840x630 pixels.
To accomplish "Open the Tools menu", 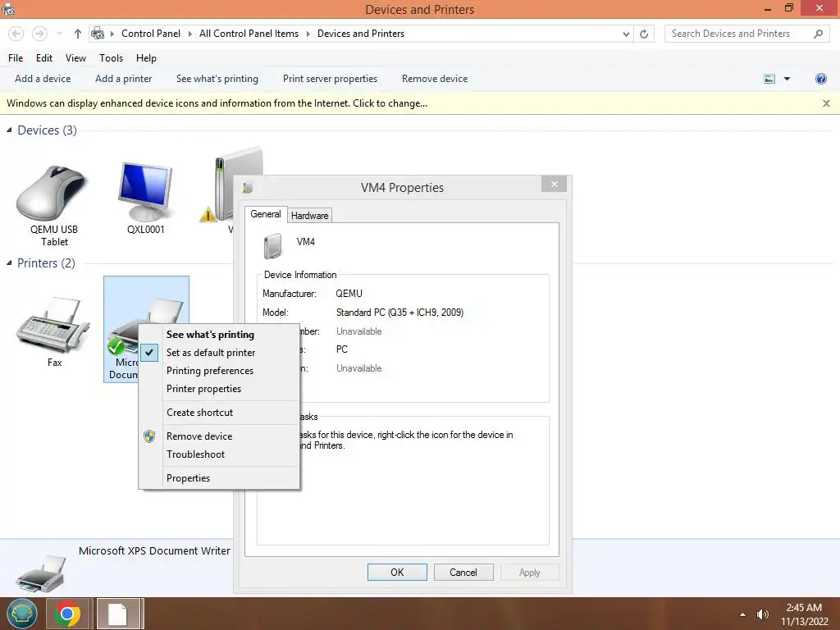I will [x=111, y=58].
